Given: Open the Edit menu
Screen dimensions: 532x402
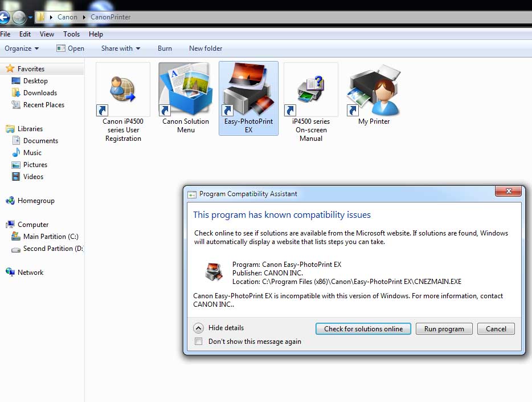Looking at the screenshot, I should point(24,34).
